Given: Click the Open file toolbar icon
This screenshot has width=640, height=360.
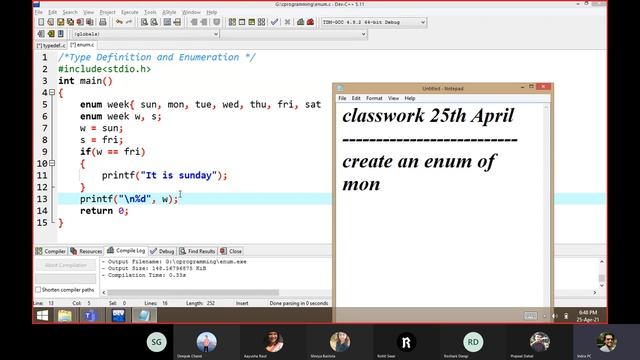Looking at the screenshot, I should pyautogui.click(x=51, y=22).
